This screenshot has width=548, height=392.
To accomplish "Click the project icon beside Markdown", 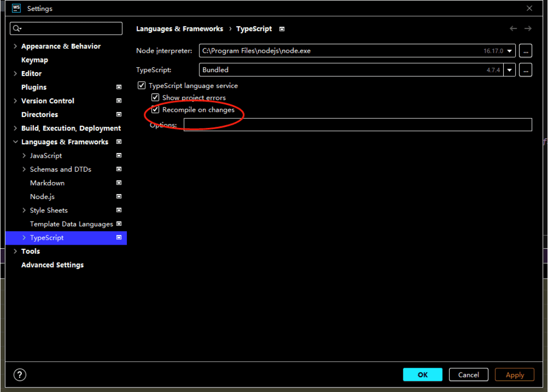I will (119, 183).
